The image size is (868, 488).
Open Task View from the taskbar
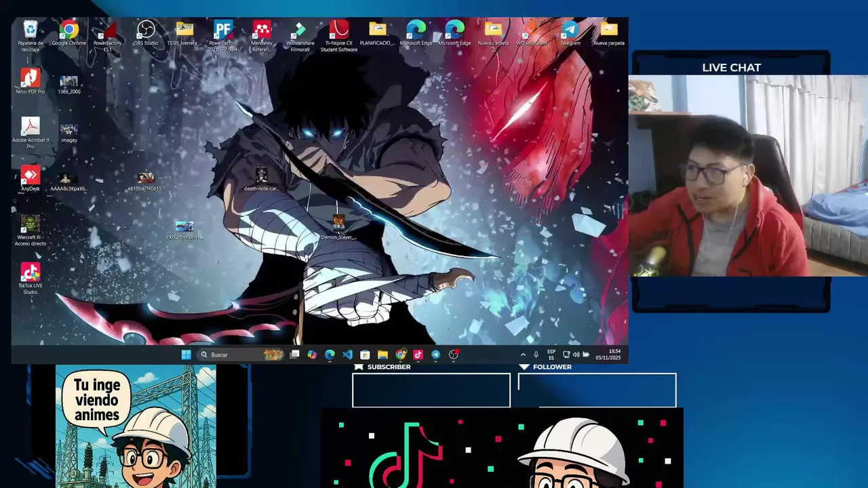click(x=294, y=354)
